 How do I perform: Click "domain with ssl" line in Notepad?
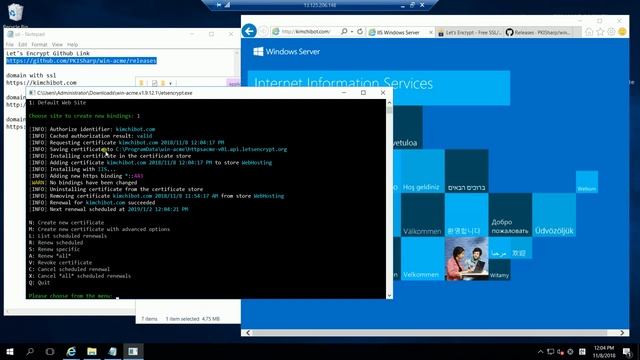pyautogui.click(x=31, y=76)
